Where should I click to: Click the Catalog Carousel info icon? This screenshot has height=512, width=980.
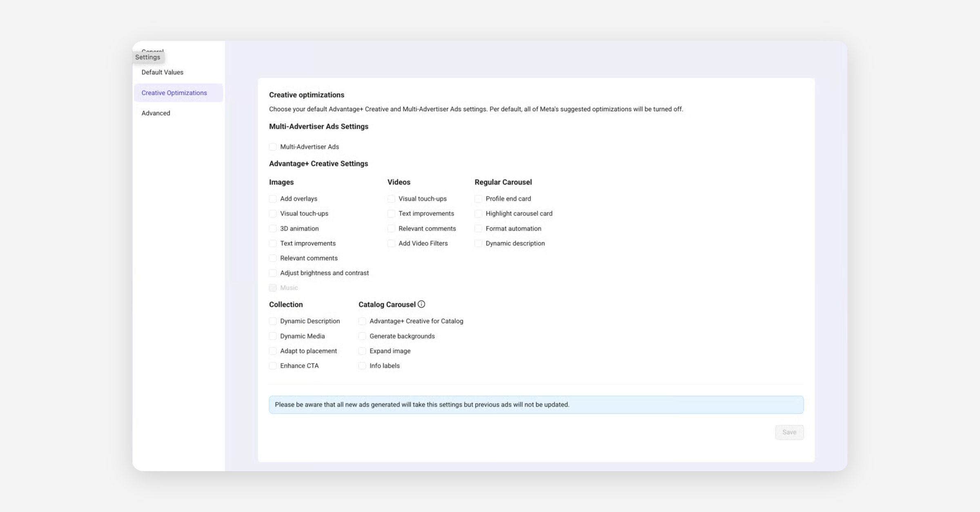[421, 304]
